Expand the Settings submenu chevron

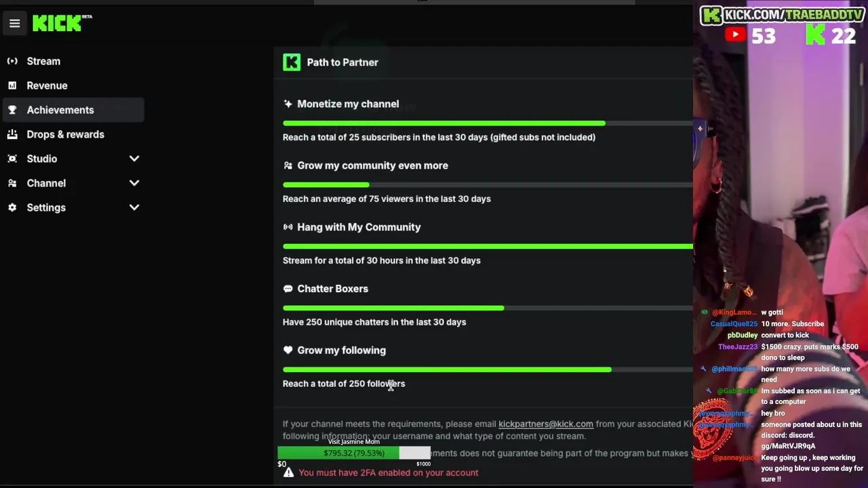pyautogui.click(x=134, y=207)
